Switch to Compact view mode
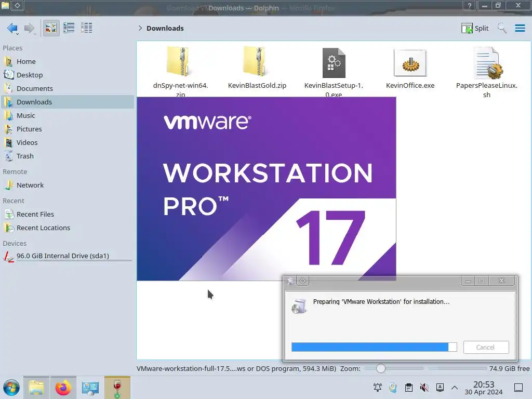532x399 pixels. pyautogui.click(x=69, y=28)
